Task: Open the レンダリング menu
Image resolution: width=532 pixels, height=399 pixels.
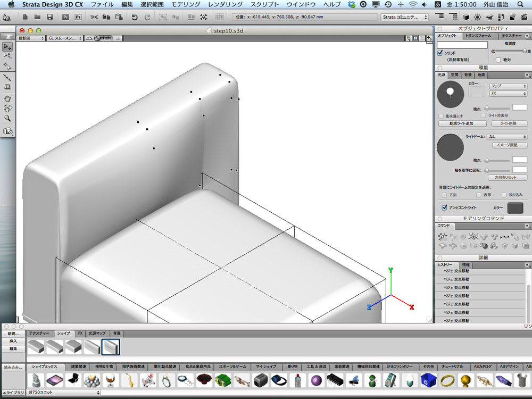Action: pyautogui.click(x=225, y=4)
